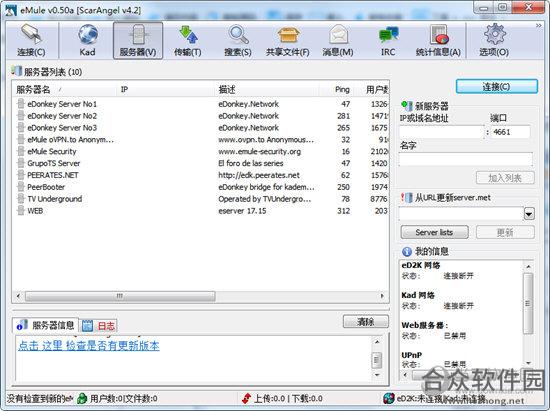Click the 新服务器 new server icon
The height and width of the screenshot is (411, 550).
tap(406, 106)
